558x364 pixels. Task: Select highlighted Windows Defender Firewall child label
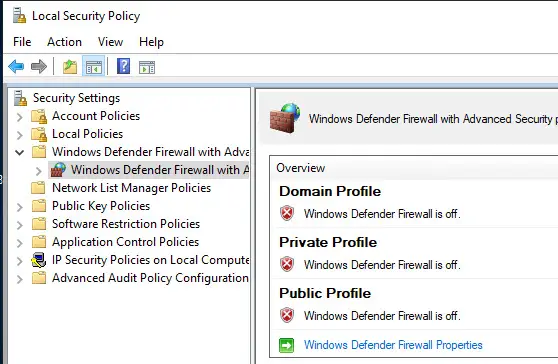point(160,170)
